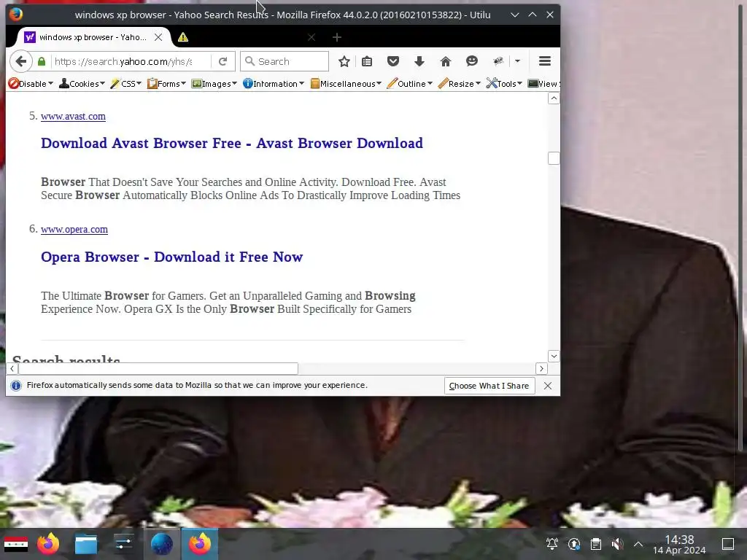Image resolution: width=747 pixels, height=560 pixels.
Task: Open the flag application launcher in taskbar
Action: [16, 544]
